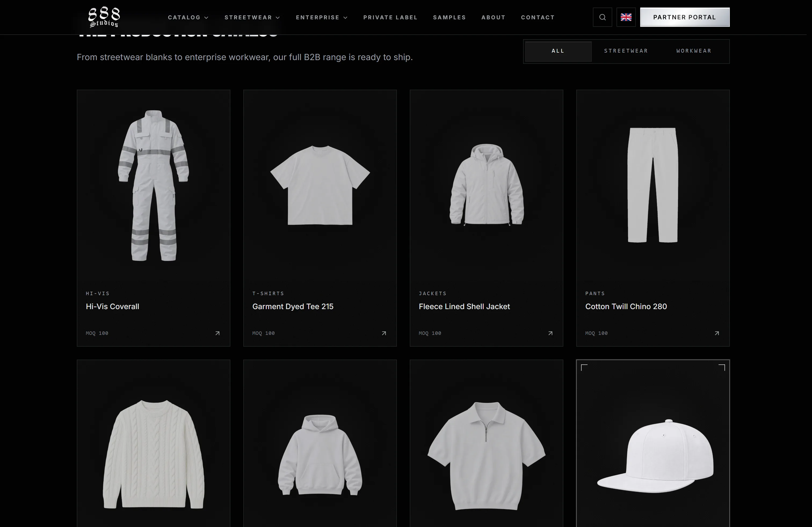Open arrow icon on Garment Dyed Tee card

(384, 333)
